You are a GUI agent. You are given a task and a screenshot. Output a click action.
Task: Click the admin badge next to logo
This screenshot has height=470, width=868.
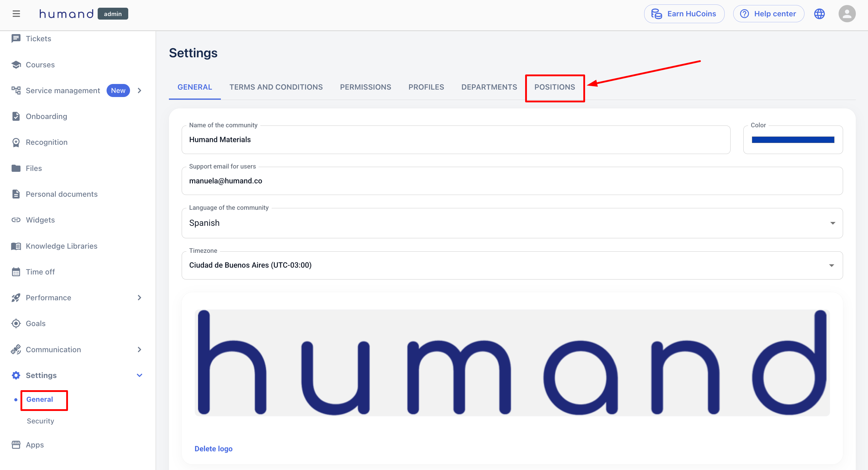point(113,14)
